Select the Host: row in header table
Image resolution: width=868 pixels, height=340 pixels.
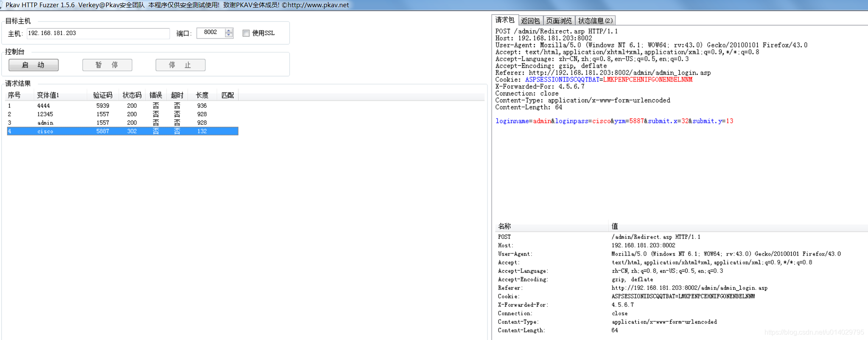(681, 245)
